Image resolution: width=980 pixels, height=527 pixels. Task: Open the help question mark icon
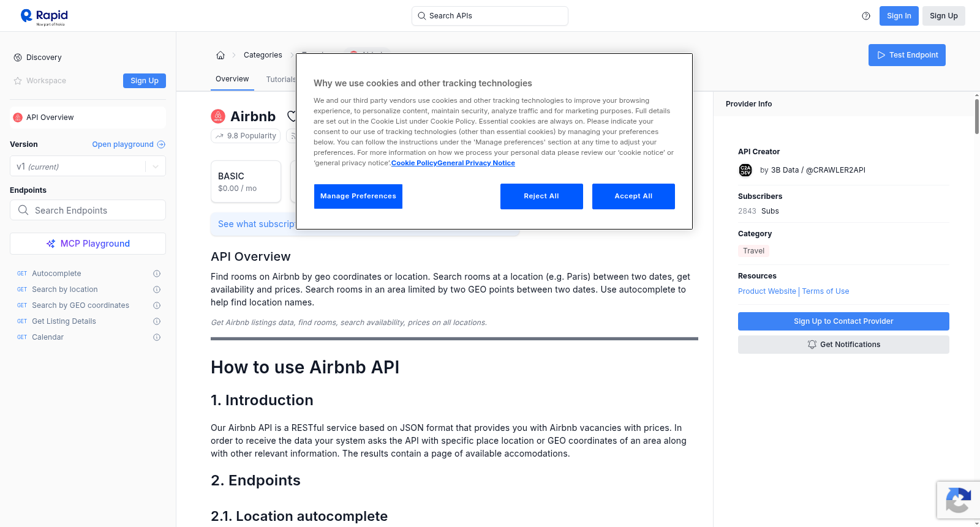click(x=866, y=16)
